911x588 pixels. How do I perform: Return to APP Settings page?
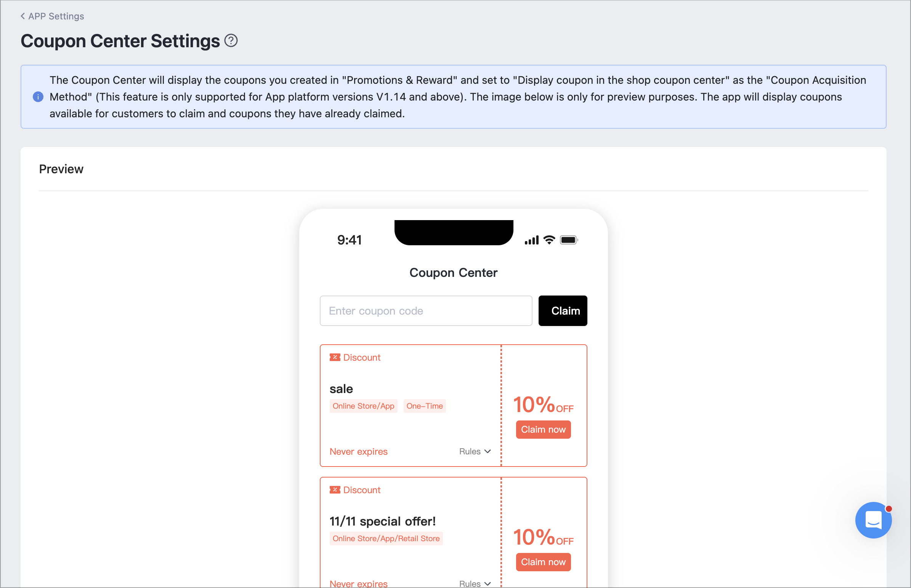pos(56,16)
